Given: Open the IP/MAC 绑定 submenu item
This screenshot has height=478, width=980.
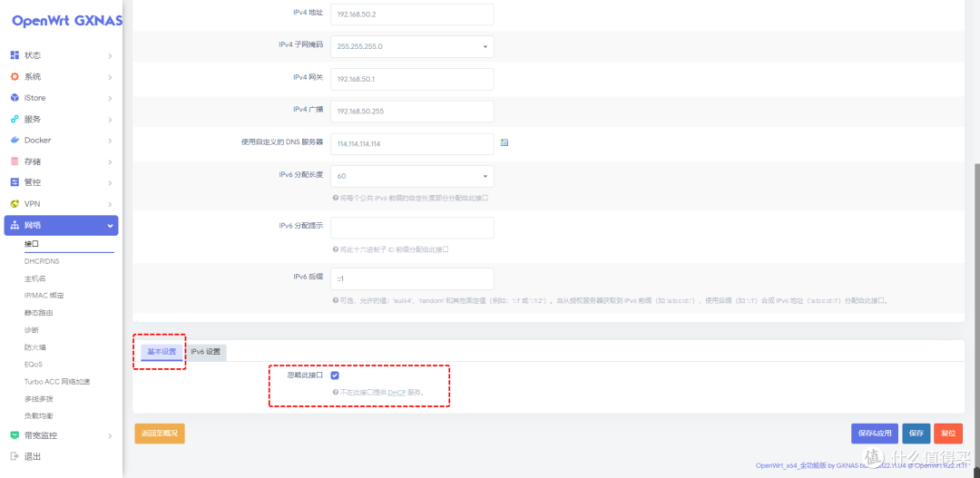Looking at the screenshot, I should (44, 295).
